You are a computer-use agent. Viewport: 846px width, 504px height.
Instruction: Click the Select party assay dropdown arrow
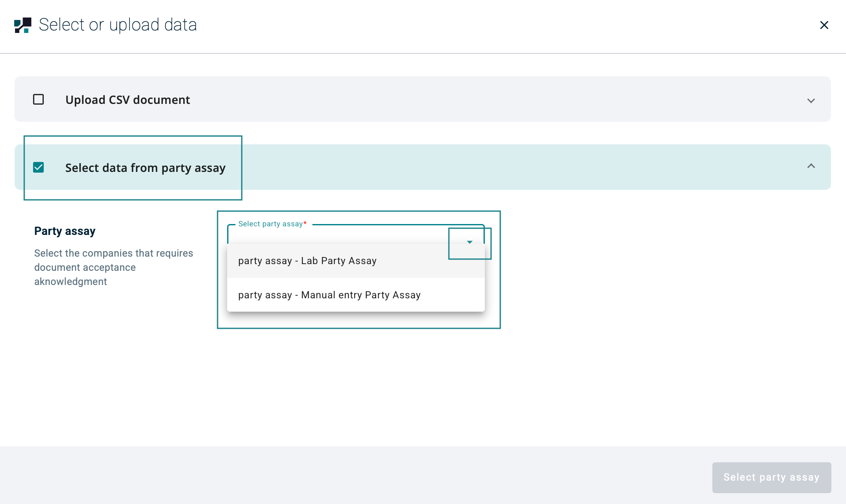[x=469, y=242]
